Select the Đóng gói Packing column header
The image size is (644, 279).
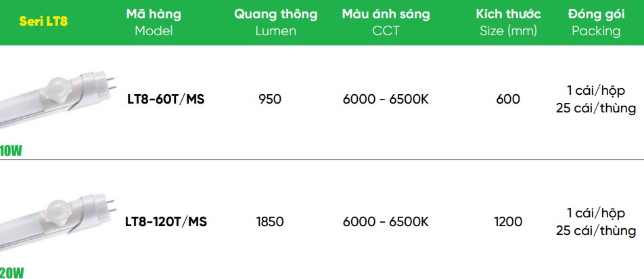(596, 22)
